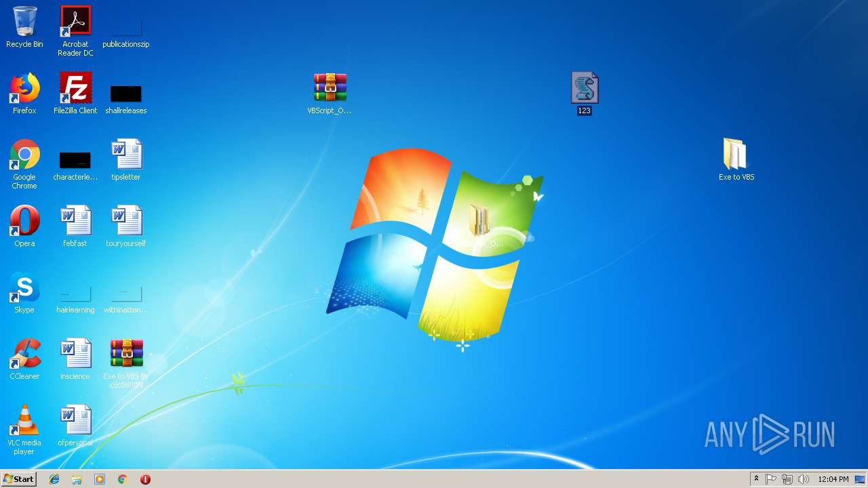Open the network tray icon
Viewport: 868px width, 488px height.
point(787,479)
